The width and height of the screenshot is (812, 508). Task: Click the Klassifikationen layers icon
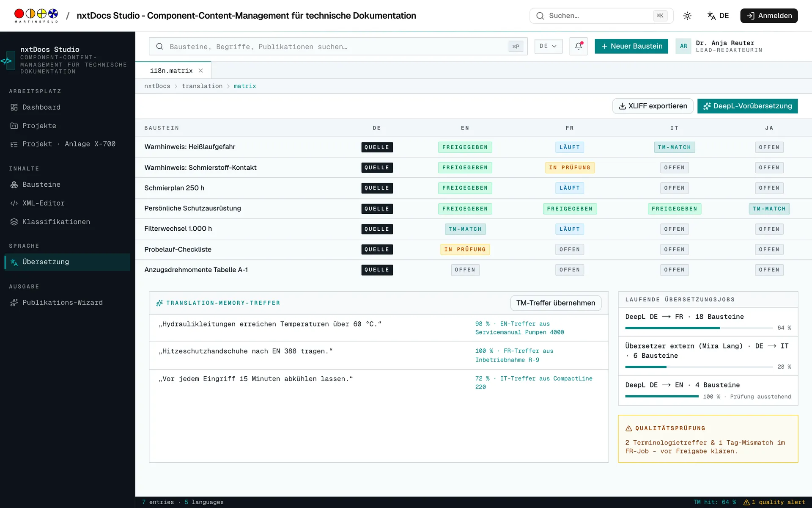pyautogui.click(x=14, y=222)
